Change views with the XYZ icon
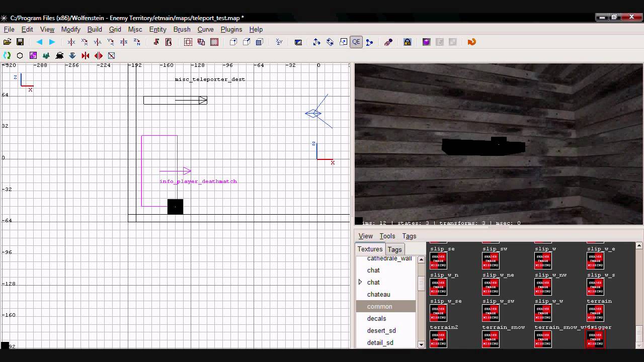 tap(279, 42)
